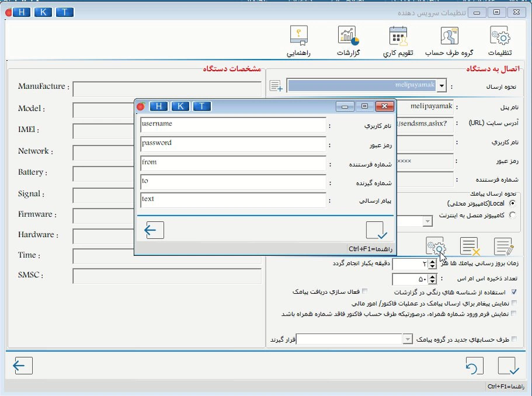Open the تقویم کاری calendar icon
The width and height of the screenshot is (532, 396).
tap(398, 36)
